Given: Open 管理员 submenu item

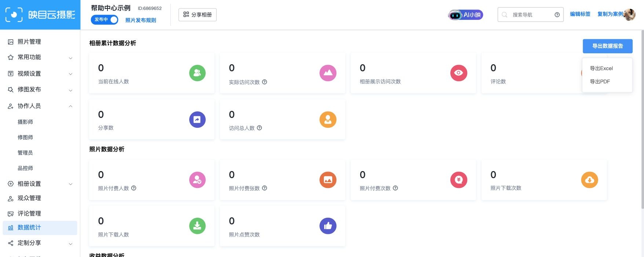Looking at the screenshot, I should [25, 153].
